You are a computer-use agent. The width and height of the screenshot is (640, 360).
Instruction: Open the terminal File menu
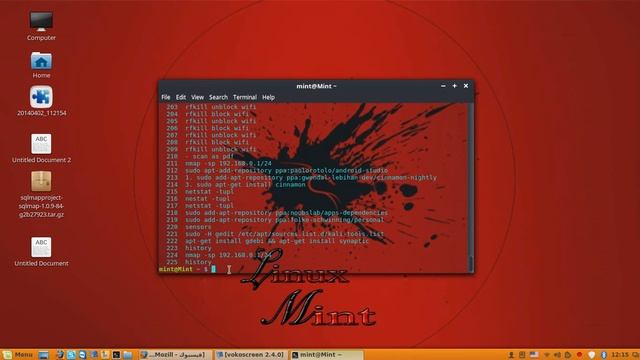(166, 97)
